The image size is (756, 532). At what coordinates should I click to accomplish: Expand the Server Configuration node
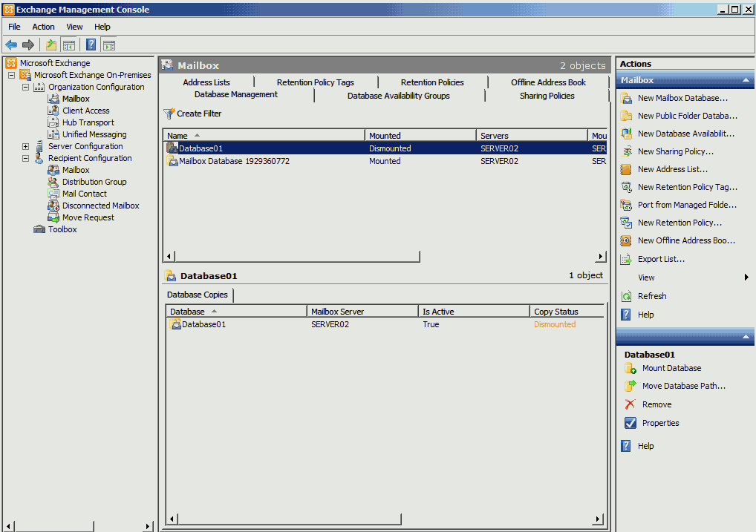click(x=25, y=146)
